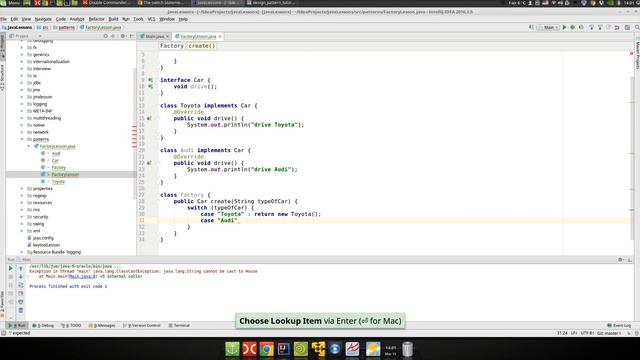Switch to the FactoryLesson.java editor tab

(198, 36)
